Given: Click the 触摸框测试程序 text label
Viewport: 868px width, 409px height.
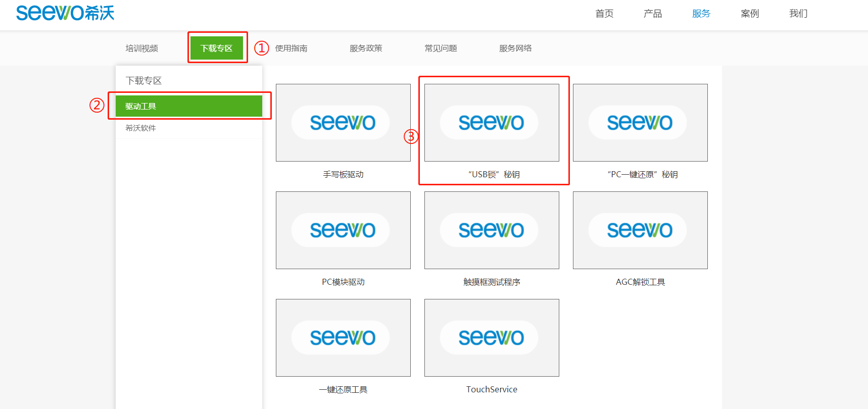Looking at the screenshot, I should coord(492,282).
